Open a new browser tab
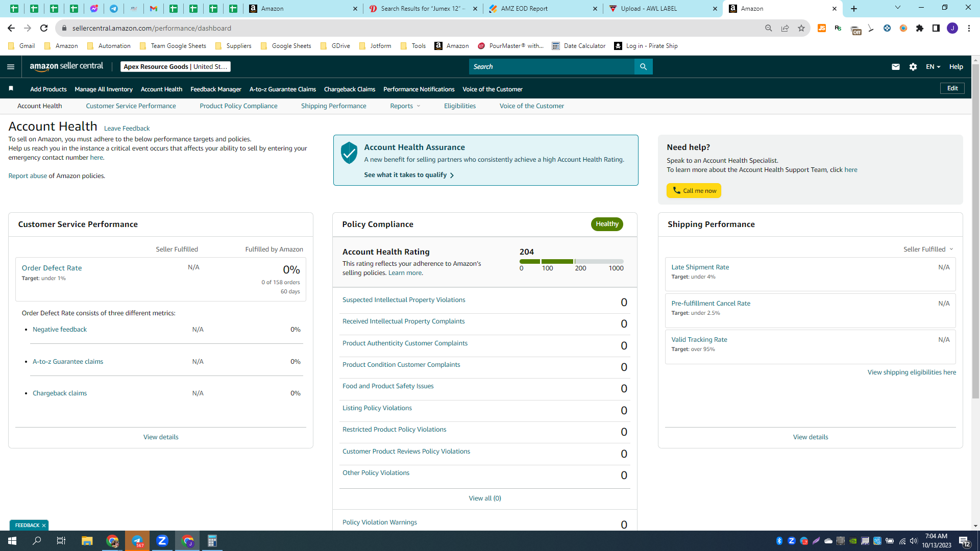The width and height of the screenshot is (980, 551). [x=854, y=9]
